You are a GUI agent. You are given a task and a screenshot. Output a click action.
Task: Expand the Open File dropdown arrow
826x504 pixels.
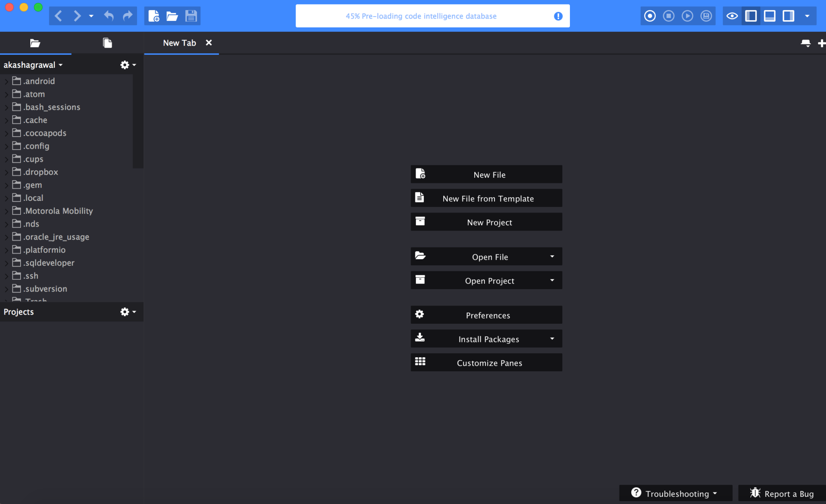click(x=552, y=256)
